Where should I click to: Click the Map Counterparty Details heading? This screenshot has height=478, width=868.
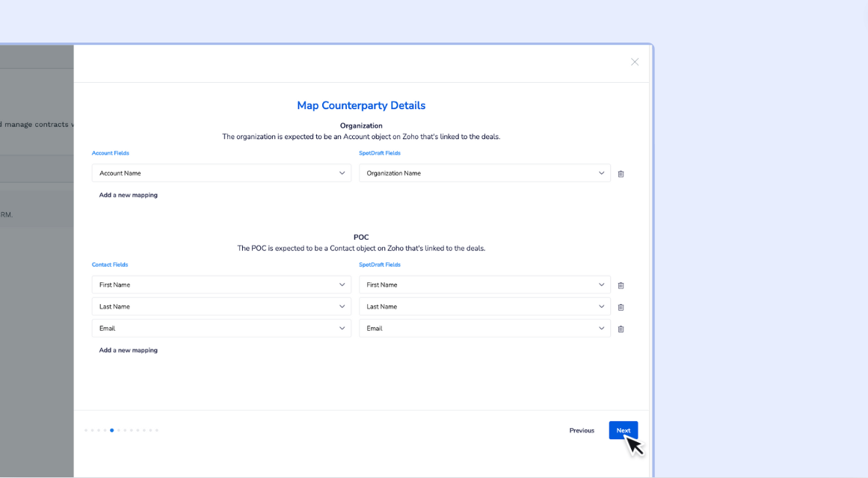361,105
